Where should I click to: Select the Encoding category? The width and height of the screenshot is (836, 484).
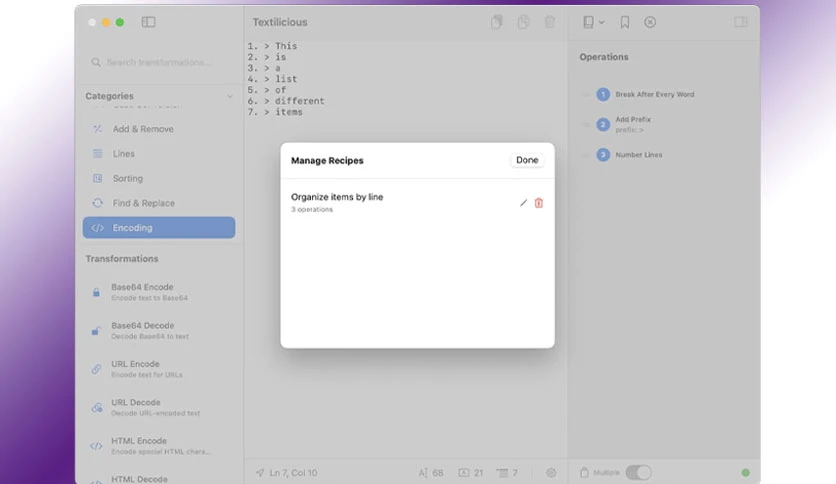tap(159, 228)
